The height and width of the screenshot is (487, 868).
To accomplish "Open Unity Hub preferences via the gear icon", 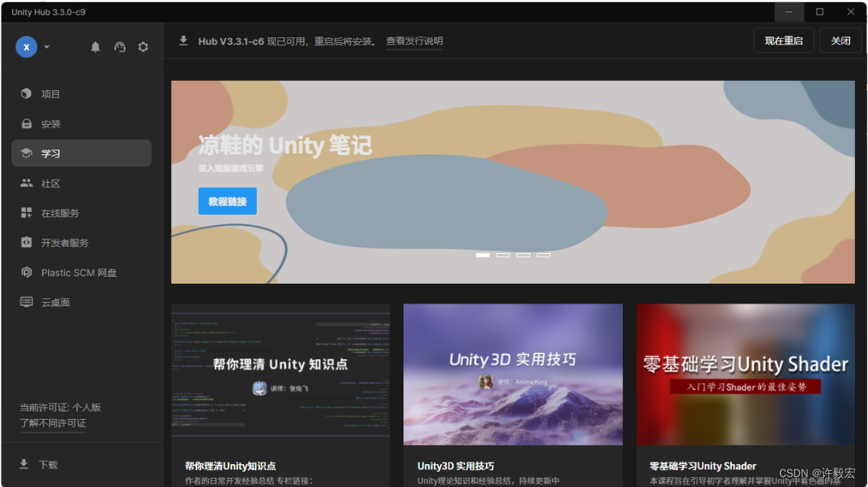I will pos(143,47).
